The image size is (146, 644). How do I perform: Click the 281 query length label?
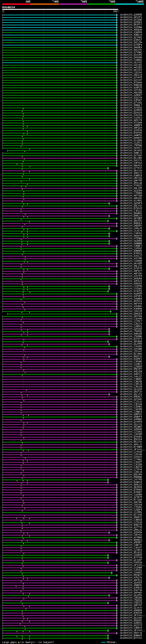tap(115, 11)
